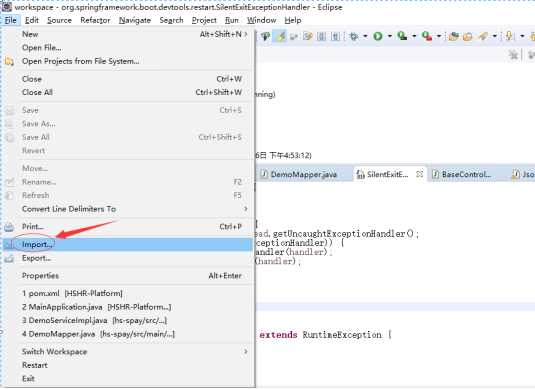Image resolution: width=535 pixels, height=389 pixels.
Task: Click the Open Type icon in toolbar
Action: [x=482, y=36]
